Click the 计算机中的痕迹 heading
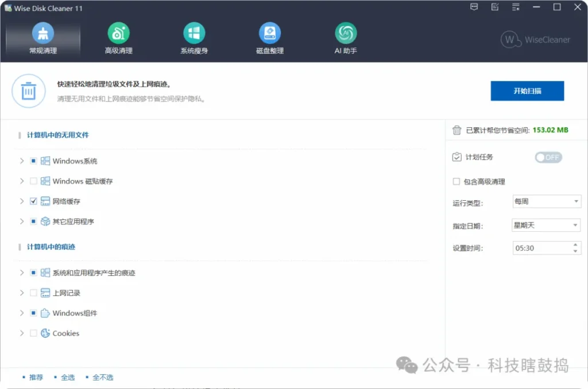Viewport: 588px width, 389px height. (51, 247)
